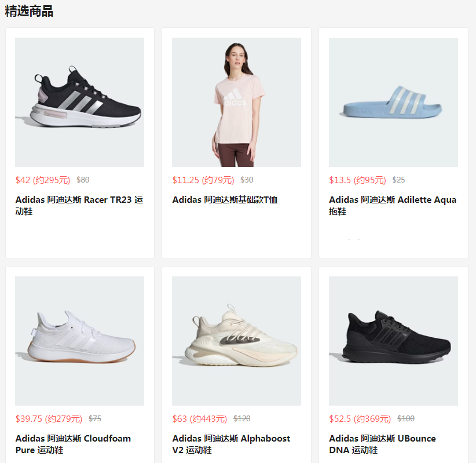Viewport: 476px width, 463px height.
Task: Click the crossed-out $120 original price
Action: [x=242, y=418]
